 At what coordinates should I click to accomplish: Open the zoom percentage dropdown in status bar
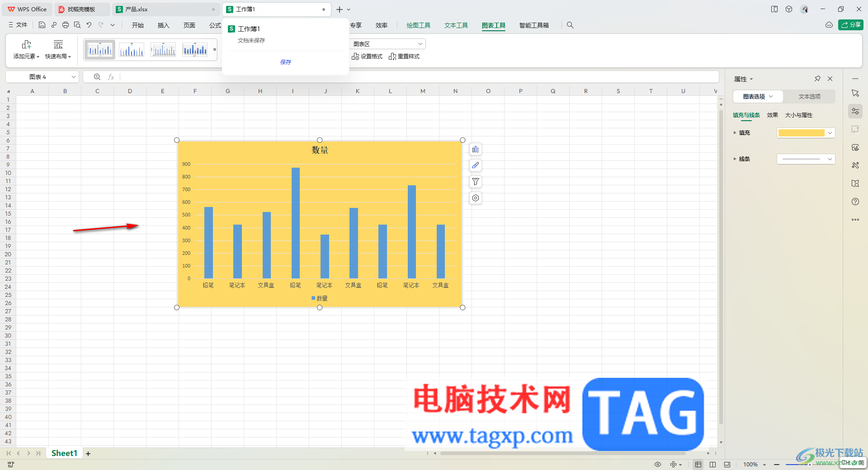pos(764,465)
